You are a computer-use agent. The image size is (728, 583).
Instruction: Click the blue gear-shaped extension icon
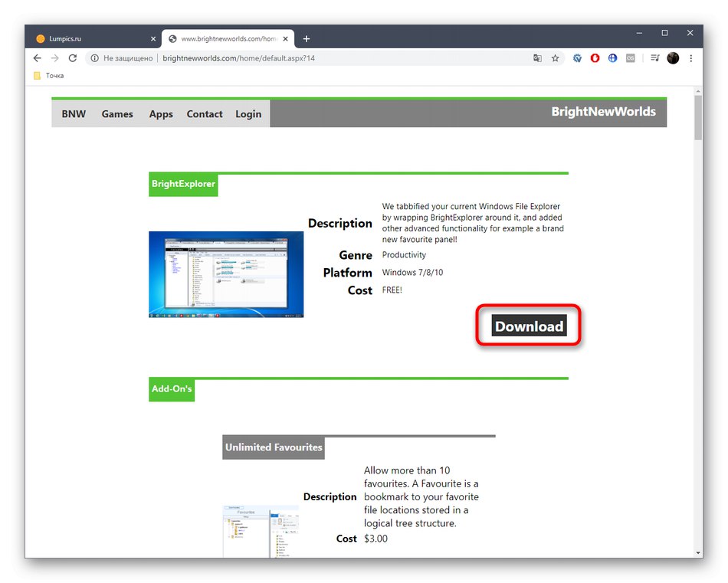coord(577,58)
